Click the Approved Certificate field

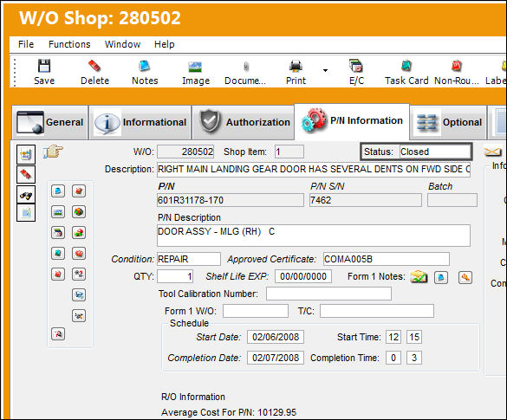click(x=387, y=259)
